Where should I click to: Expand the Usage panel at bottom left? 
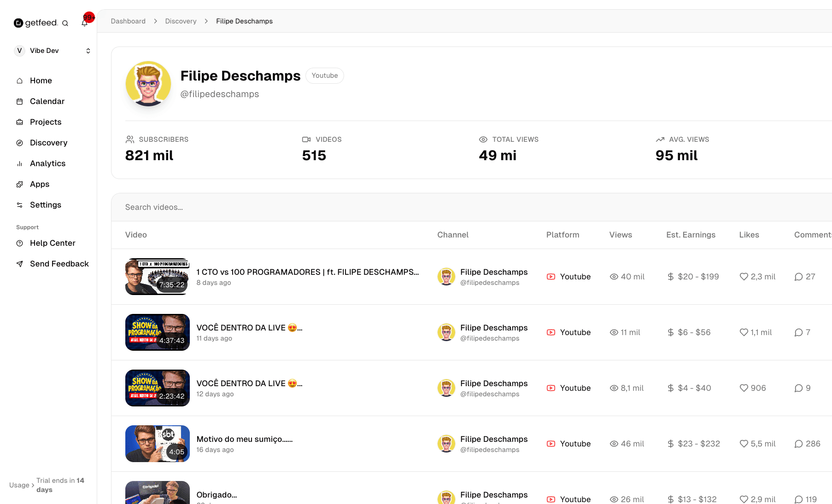tap(22, 485)
